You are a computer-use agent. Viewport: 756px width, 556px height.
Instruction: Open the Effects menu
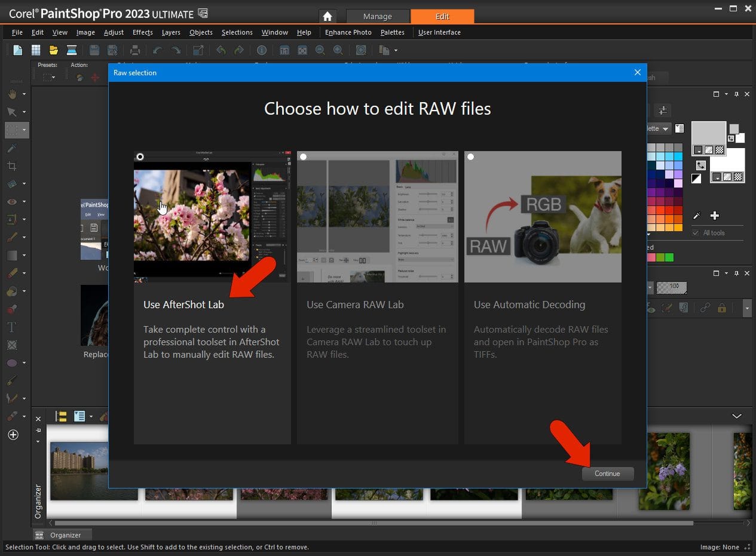(x=142, y=32)
